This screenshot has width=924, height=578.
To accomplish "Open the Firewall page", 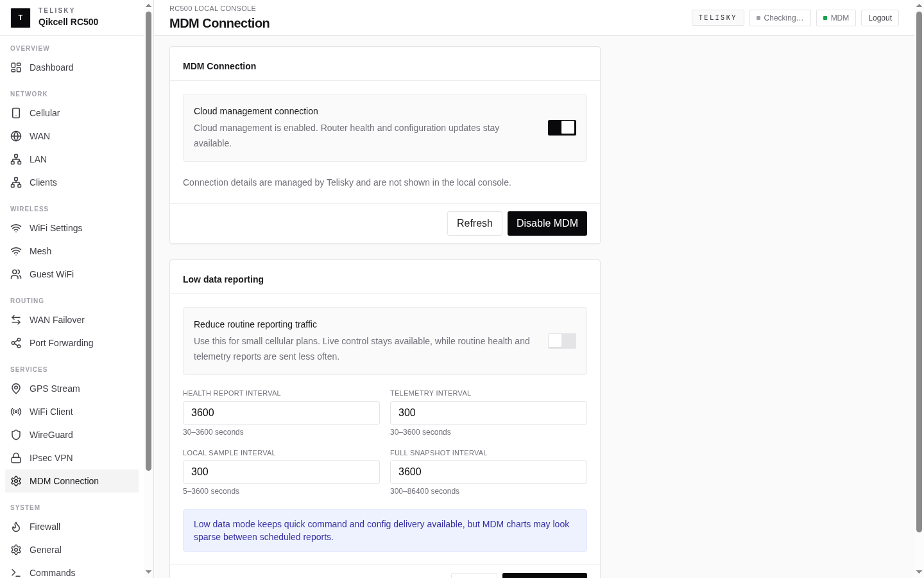I will tap(72, 527).
